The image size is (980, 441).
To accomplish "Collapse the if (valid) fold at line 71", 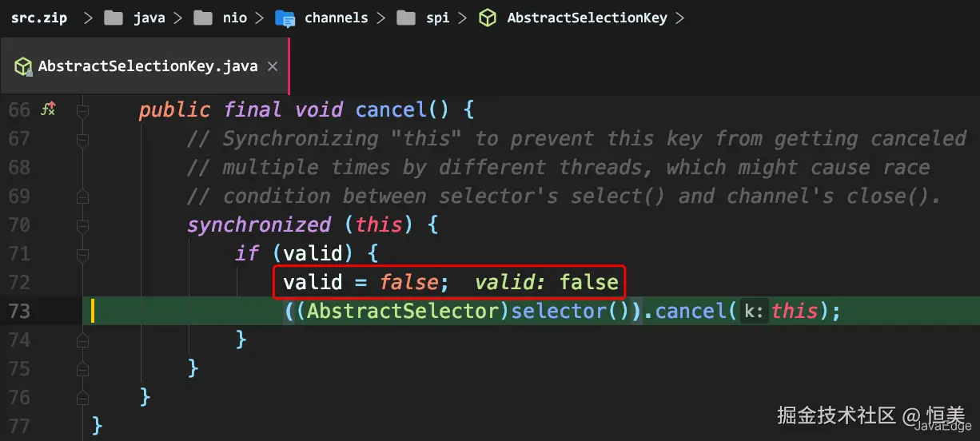I will coord(82,253).
